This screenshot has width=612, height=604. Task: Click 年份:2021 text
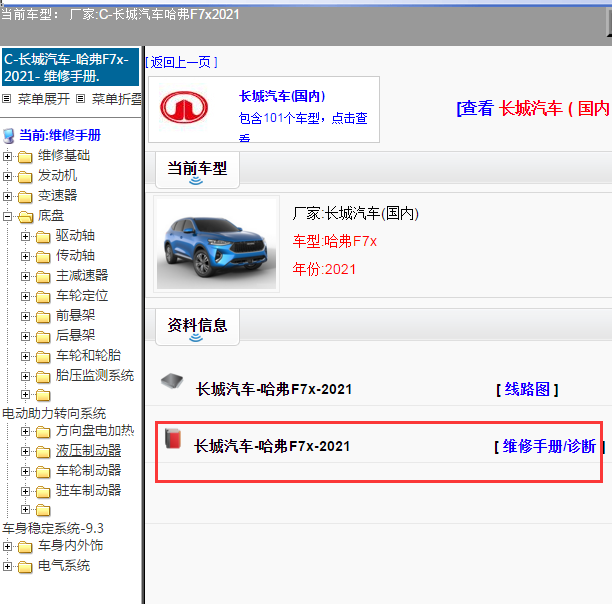(x=324, y=269)
